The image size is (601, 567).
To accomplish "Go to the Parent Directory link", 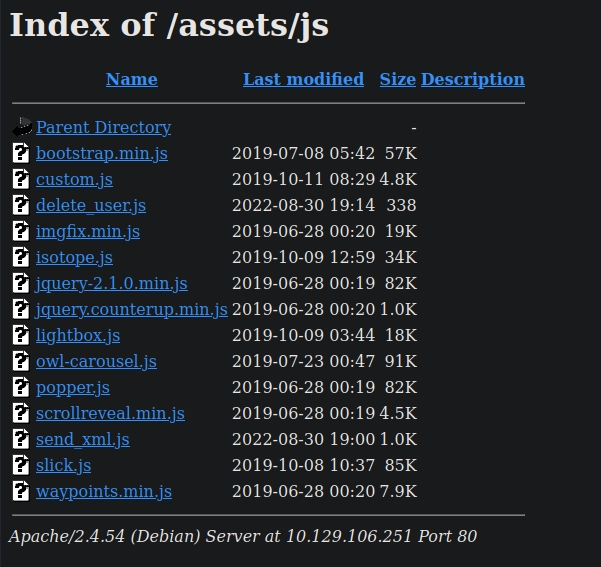I will coord(103,127).
